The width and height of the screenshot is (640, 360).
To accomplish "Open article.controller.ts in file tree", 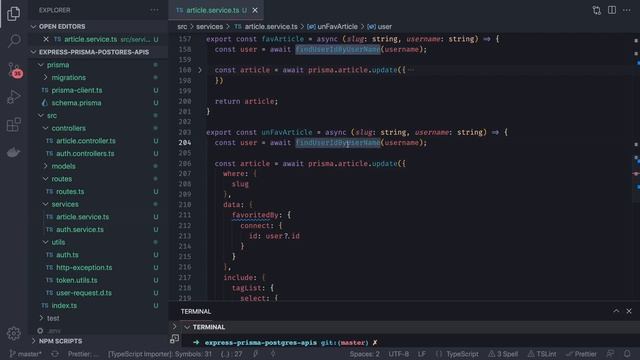I will (x=86, y=141).
